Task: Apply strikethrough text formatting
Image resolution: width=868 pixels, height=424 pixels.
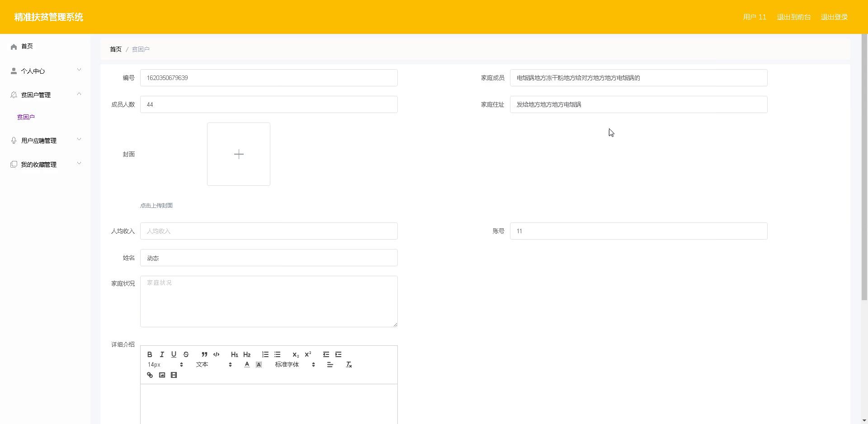Action: click(x=186, y=354)
